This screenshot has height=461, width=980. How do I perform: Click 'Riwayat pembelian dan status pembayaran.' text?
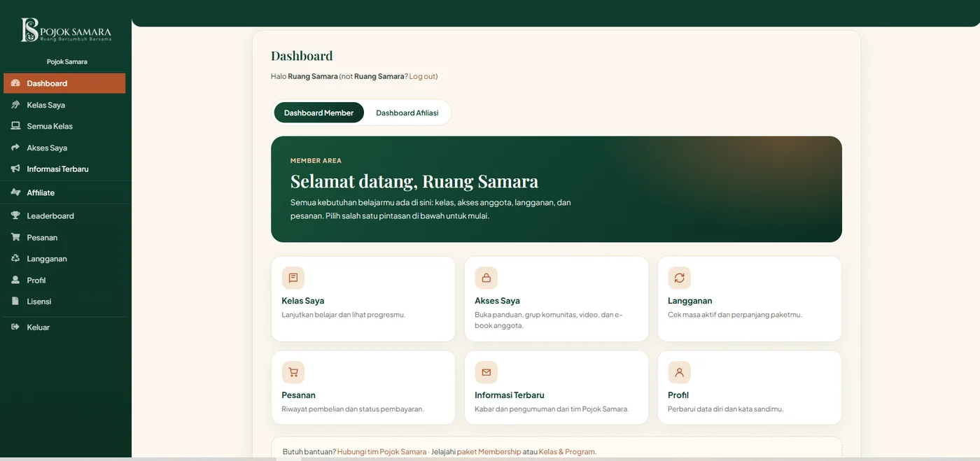coord(353,409)
